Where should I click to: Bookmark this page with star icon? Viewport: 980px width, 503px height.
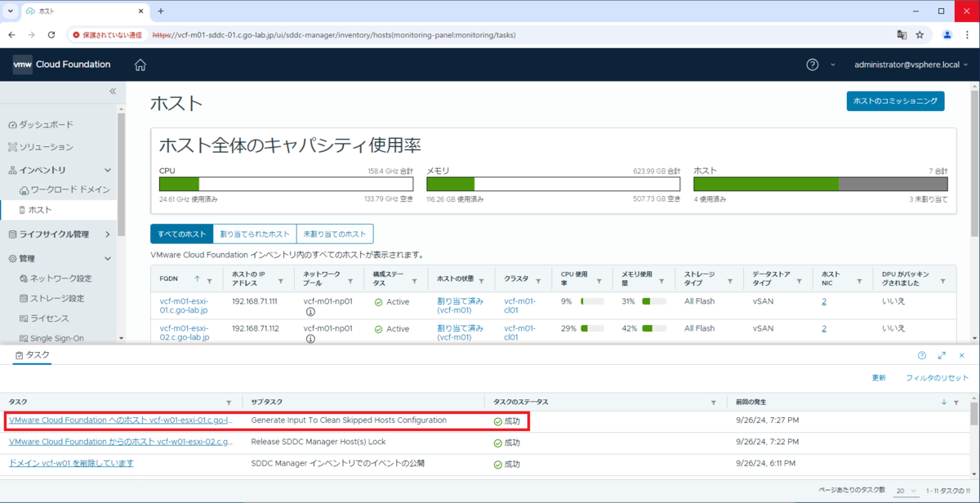920,35
